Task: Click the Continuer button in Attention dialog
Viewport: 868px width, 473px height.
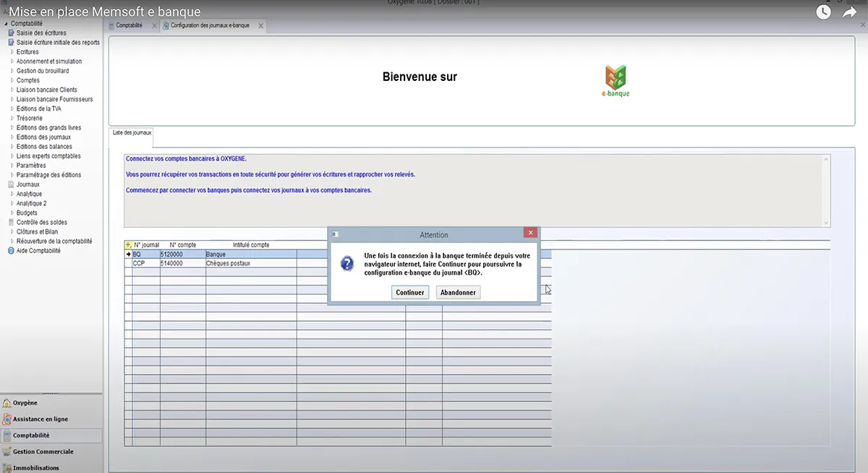Action: (411, 293)
